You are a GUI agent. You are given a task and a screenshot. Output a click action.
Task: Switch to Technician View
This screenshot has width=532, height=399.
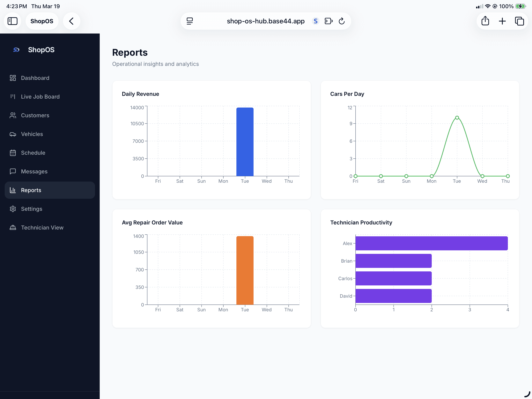42,228
